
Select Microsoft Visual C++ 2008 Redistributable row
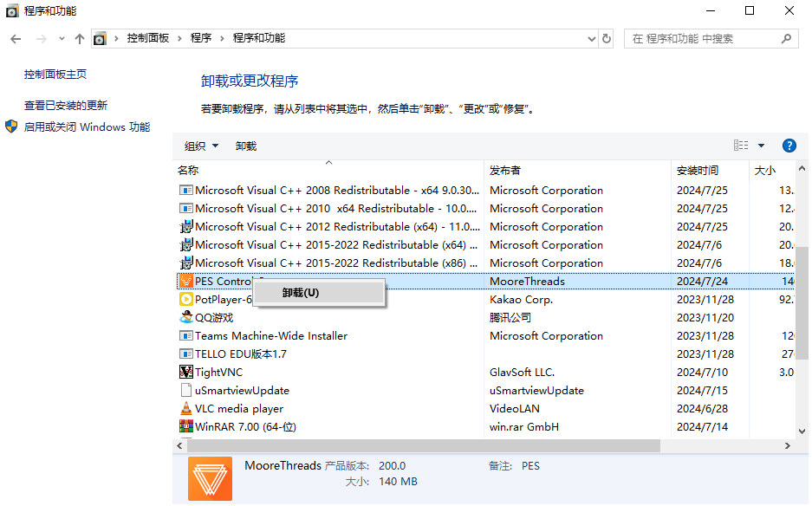486,190
